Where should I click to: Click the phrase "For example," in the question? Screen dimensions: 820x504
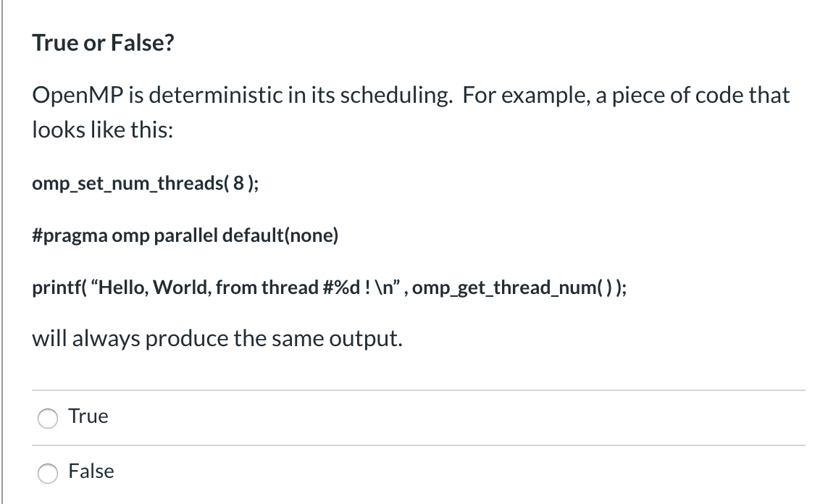point(526,95)
